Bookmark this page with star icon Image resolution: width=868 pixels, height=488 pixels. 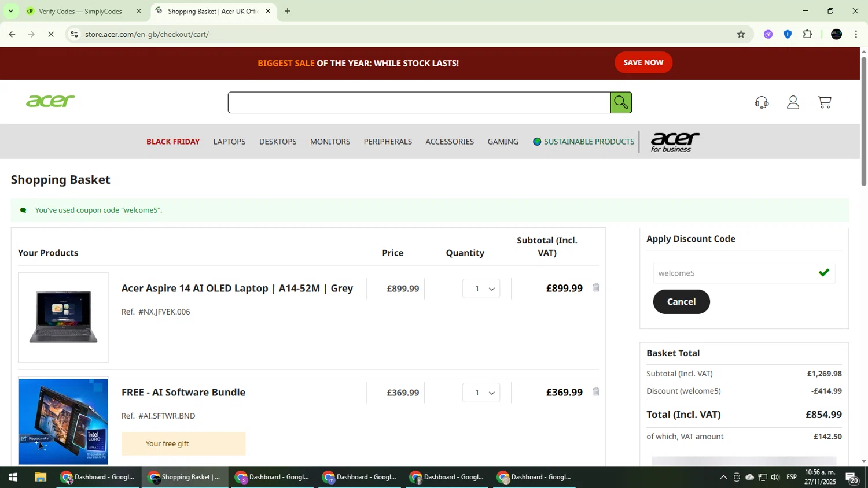[741, 34]
